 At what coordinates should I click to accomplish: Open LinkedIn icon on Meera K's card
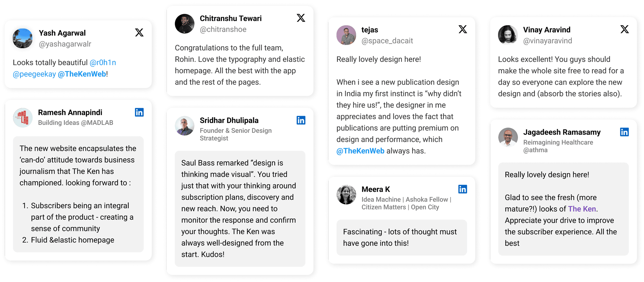click(x=462, y=189)
